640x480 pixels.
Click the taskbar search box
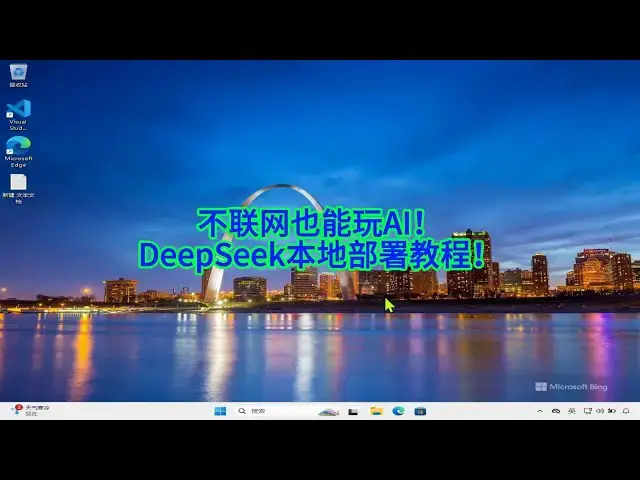[x=286, y=411]
